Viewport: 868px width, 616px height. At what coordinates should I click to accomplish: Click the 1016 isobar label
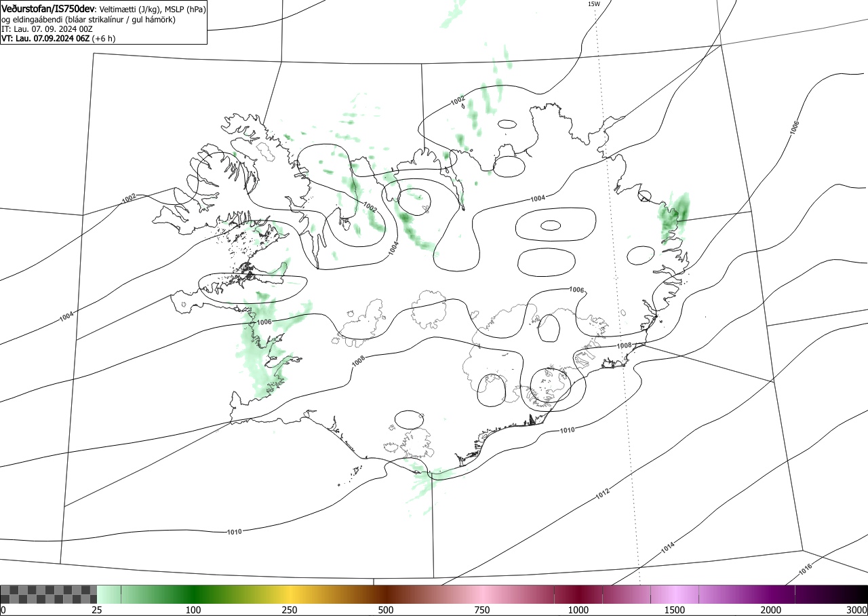click(806, 569)
